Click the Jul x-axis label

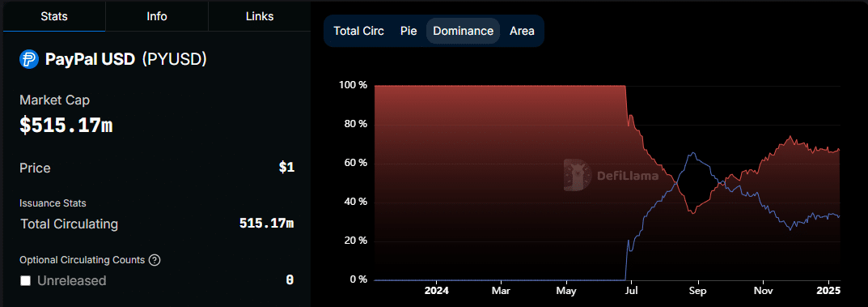pos(631,290)
